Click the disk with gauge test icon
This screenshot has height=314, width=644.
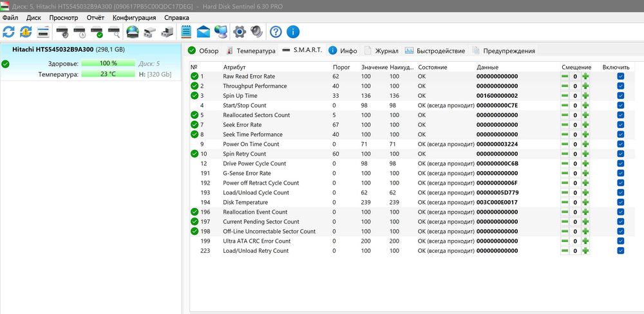(62, 32)
